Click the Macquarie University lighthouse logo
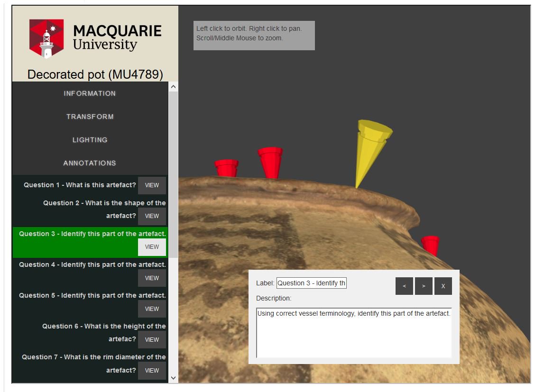 tap(46, 38)
